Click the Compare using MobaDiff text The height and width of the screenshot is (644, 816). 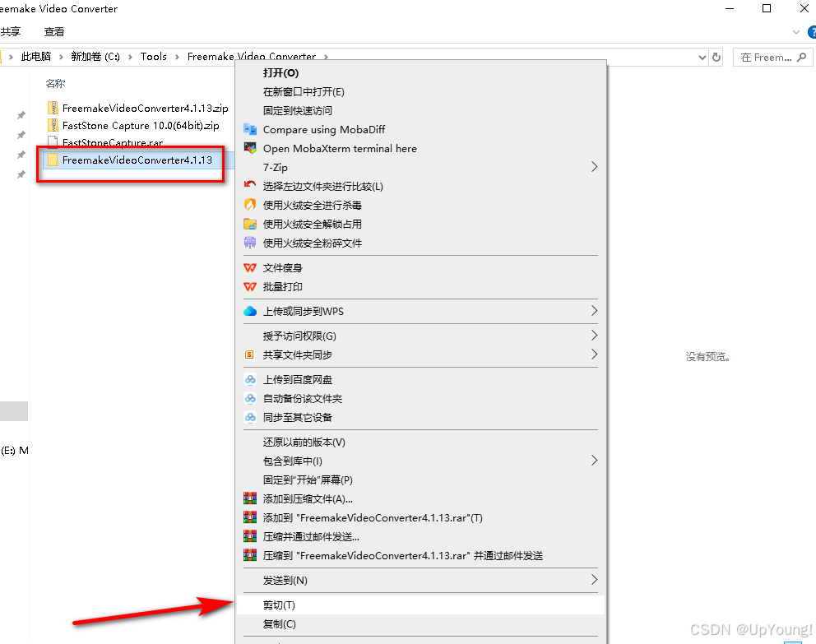(x=324, y=129)
